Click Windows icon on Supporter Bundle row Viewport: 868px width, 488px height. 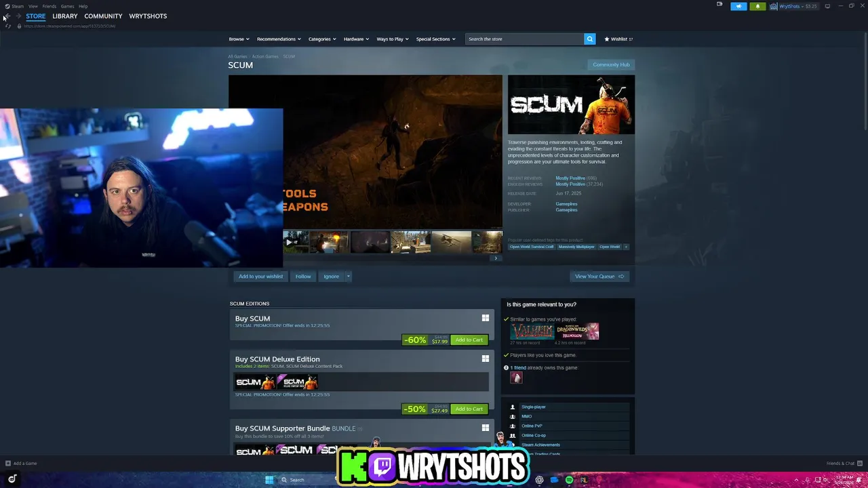tap(485, 428)
